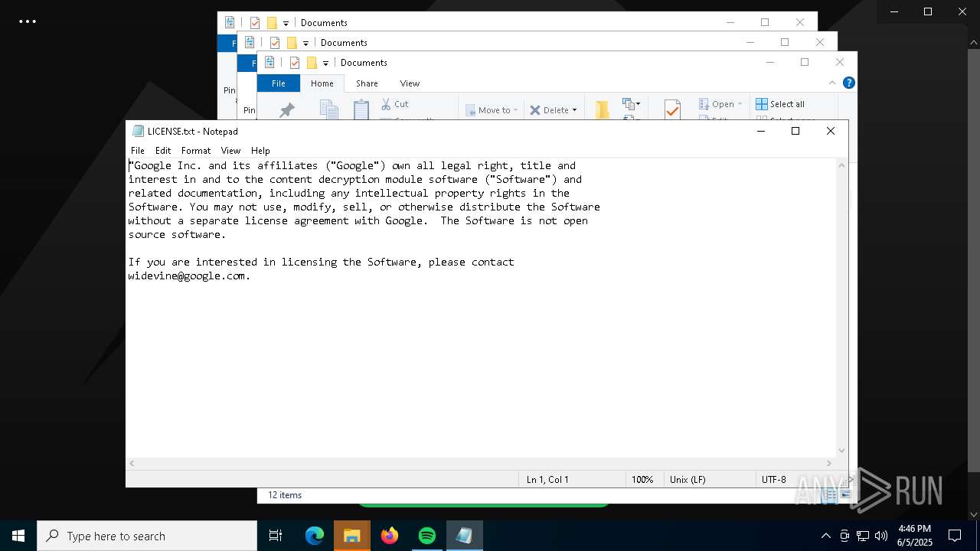Screen dimensions: 980x551
Task: Click Properties icon in front Documents title bar
Action: pyautogui.click(x=269, y=63)
